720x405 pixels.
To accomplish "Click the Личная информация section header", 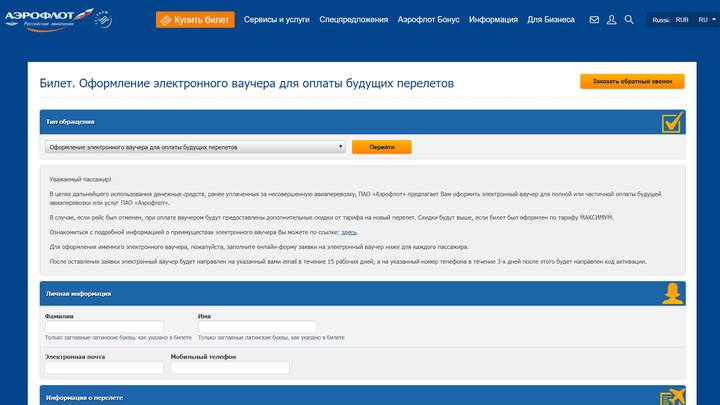I will (363, 293).
